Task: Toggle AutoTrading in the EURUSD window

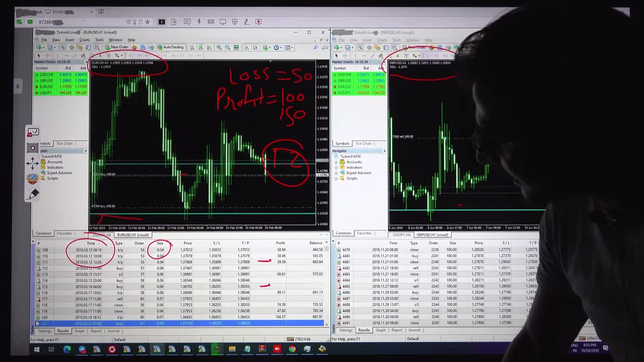Action: [171, 47]
